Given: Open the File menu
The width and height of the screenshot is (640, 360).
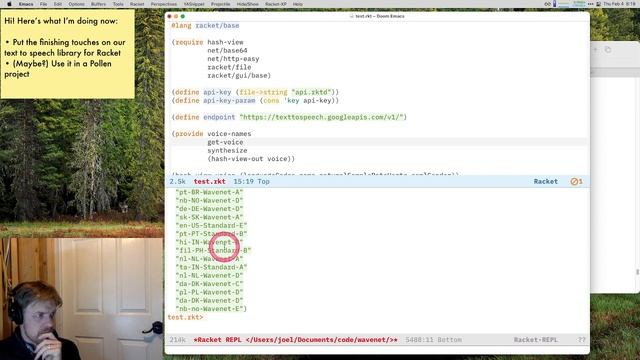Looking at the screenshot, I should [43, 4].
